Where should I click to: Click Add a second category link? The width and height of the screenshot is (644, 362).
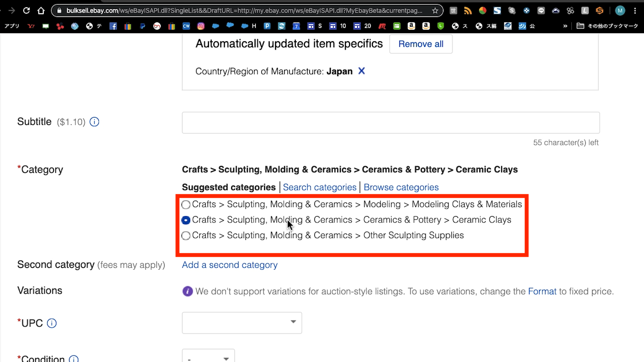tap(229, 265)
